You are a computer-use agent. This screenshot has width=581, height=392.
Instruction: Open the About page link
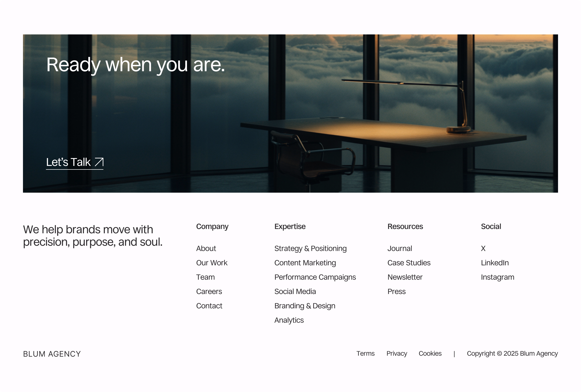pos(206,248)
